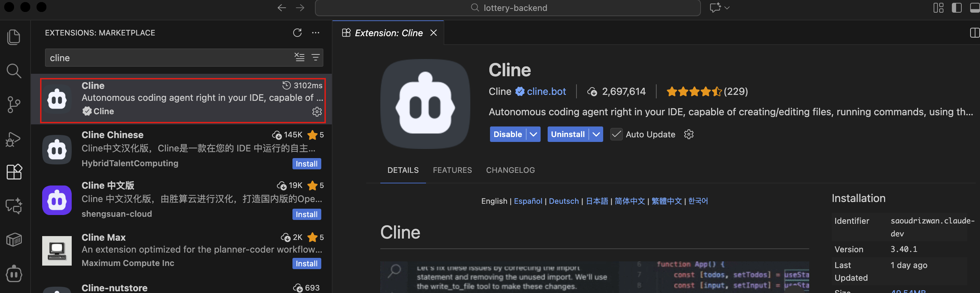980x293 pixels.
Task: Refresh the extensions marketplace list
Action: point(297,33)
